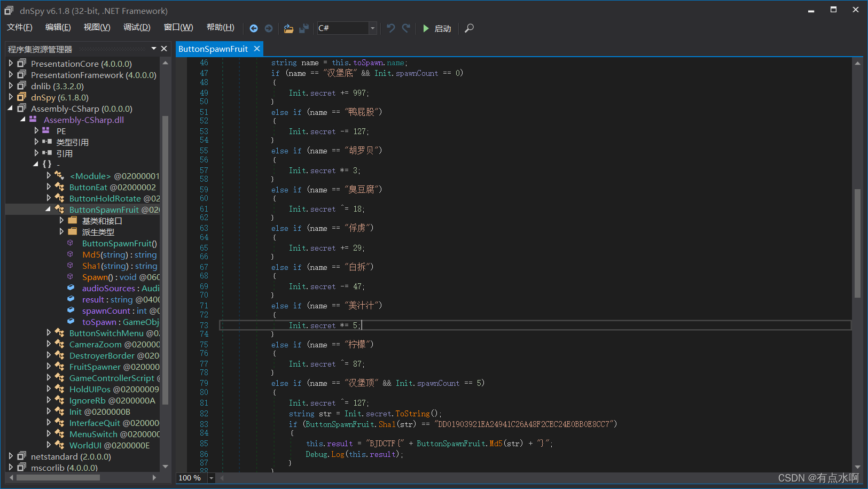Collapse the Assembly-CSharp.dll module

point(23,120)
